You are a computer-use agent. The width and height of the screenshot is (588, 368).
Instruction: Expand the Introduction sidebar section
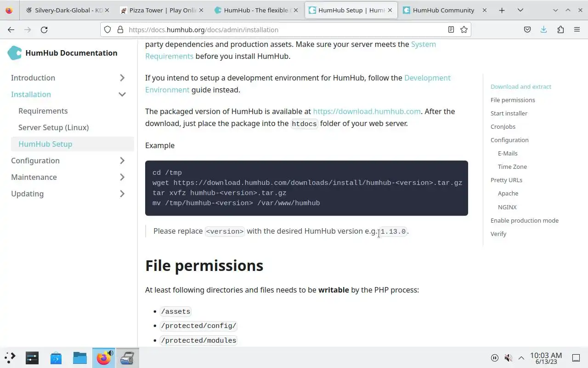click(x=122, y=78)
